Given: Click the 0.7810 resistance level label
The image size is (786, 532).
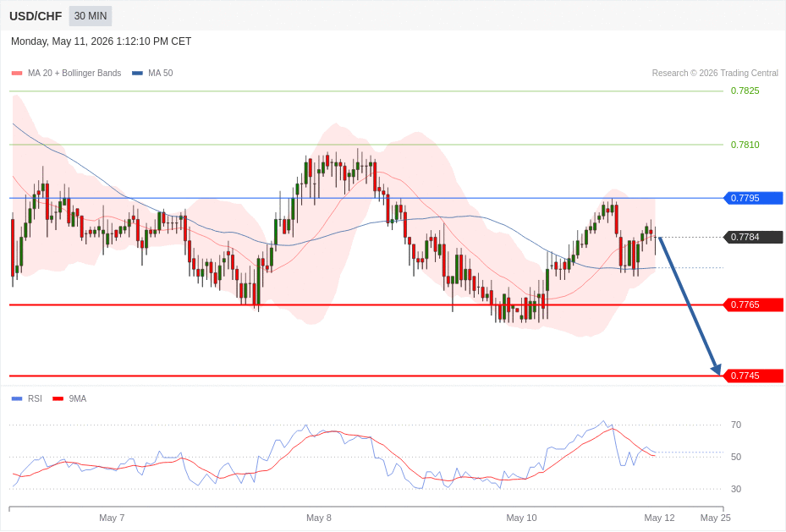Looking at the screenshot, I should [x=745, y=145].
